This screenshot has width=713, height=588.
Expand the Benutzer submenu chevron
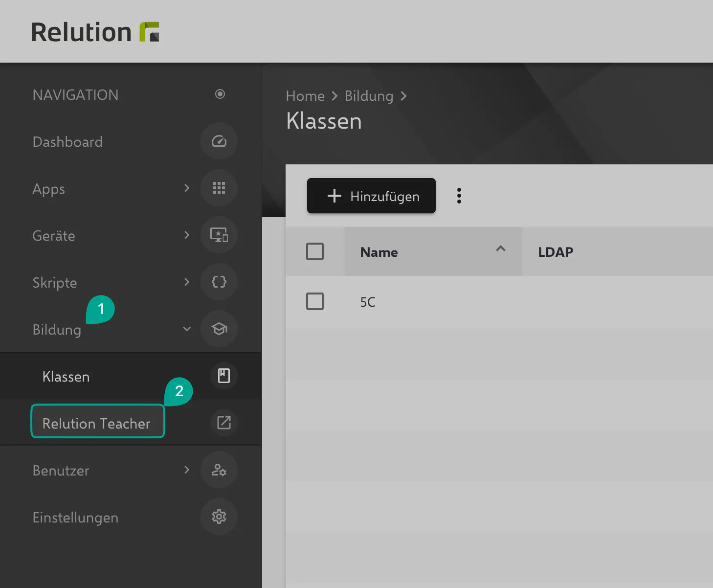point(186,470)
